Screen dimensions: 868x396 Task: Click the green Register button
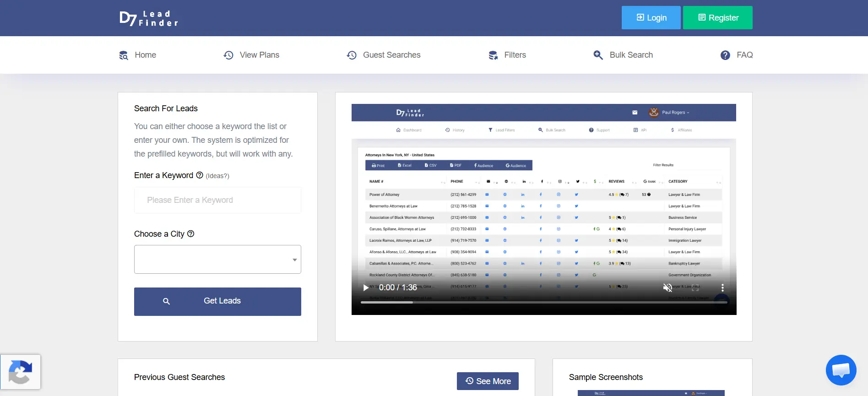pos(718,17)
